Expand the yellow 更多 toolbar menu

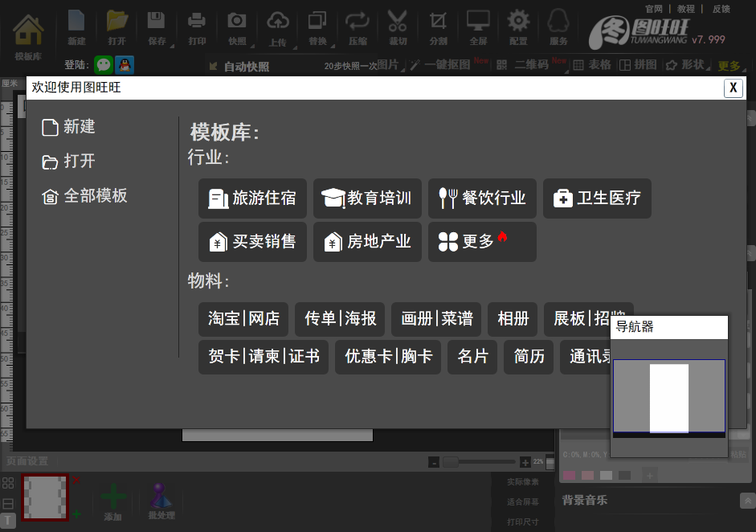point(729,66)
